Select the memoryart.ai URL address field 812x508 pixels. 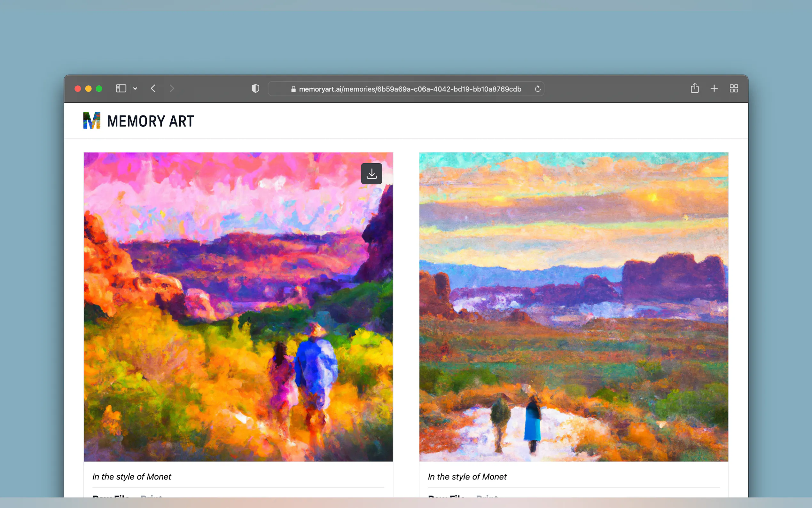click(406, 89)
